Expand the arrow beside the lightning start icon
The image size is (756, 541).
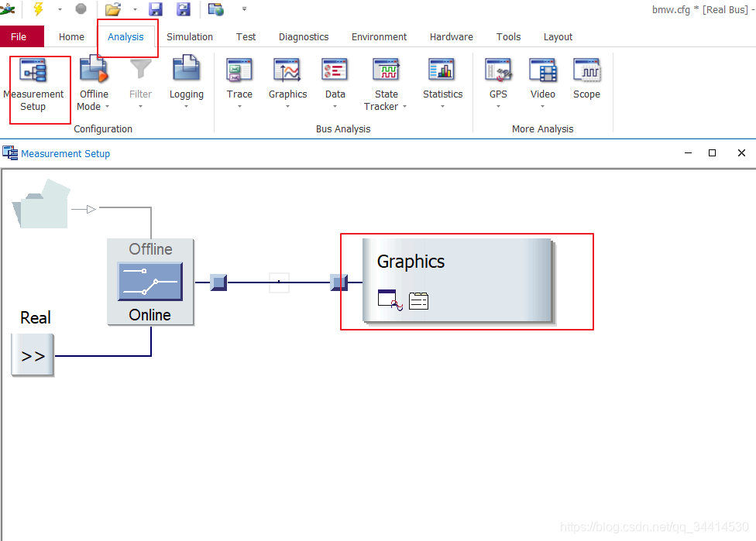[x=60, y=9]
